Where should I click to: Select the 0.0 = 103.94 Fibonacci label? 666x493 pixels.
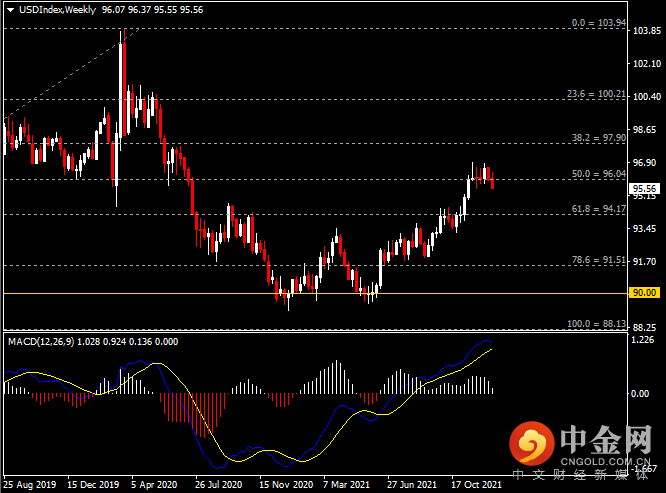click(x=598, y=23)
